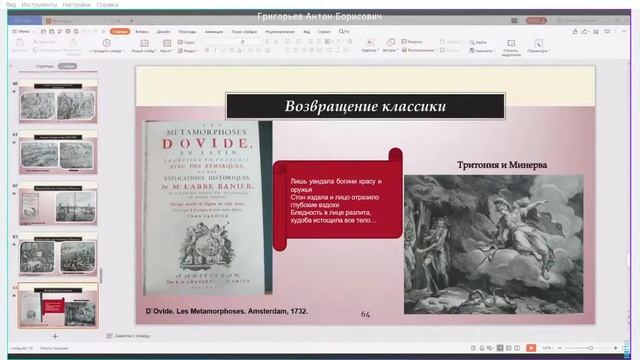Switch to Слайды thumbnails pane tab
This screenshot has width=640, height=360.
tap(67, 66)
